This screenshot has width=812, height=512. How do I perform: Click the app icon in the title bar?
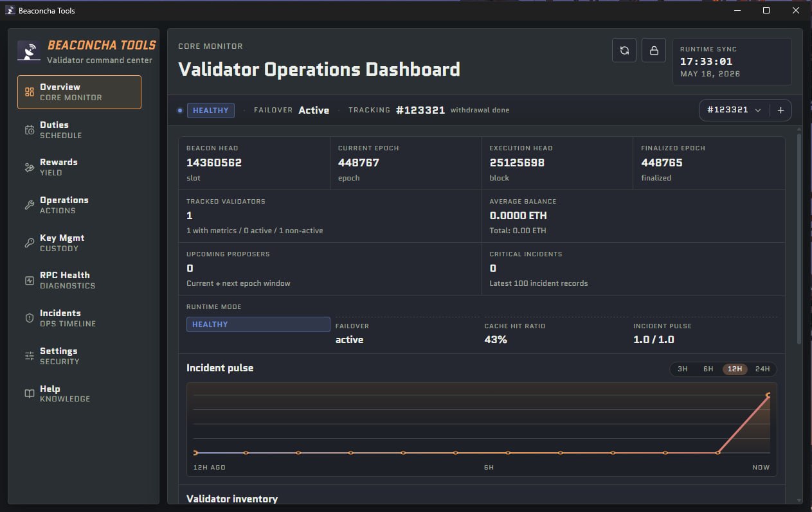[10, 10]
